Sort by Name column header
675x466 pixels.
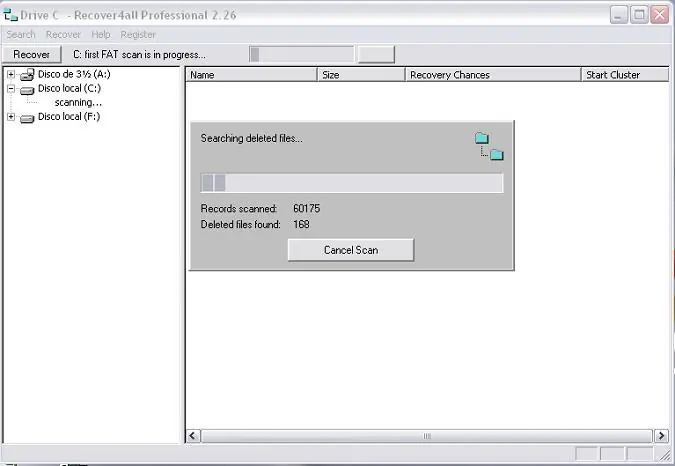251,75
